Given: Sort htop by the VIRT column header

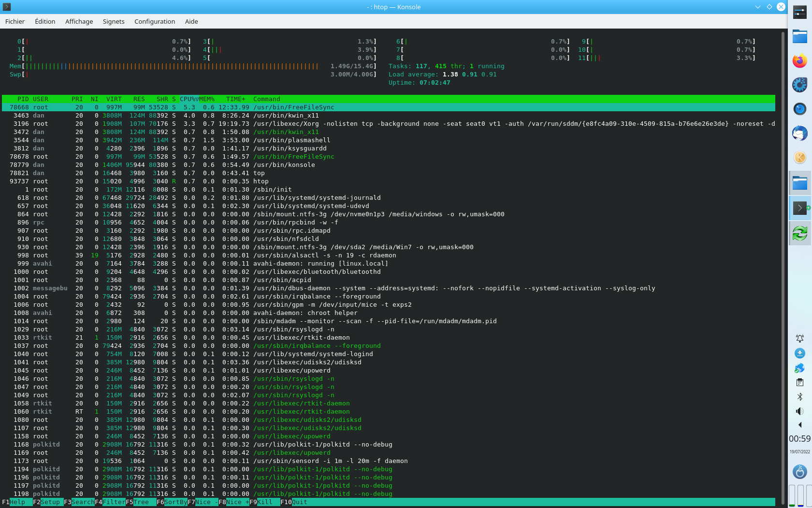Looking at the screenshot, I should click(114, 99).
